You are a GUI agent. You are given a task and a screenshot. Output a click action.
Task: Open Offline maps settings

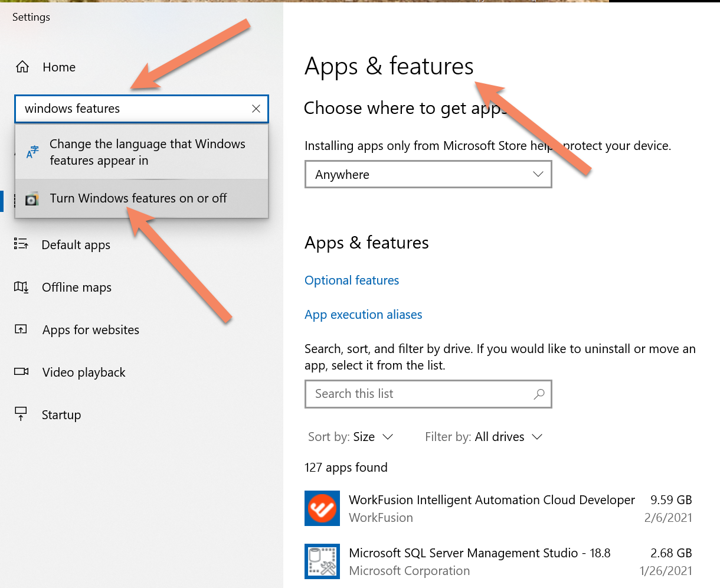[x=77, y=288]
